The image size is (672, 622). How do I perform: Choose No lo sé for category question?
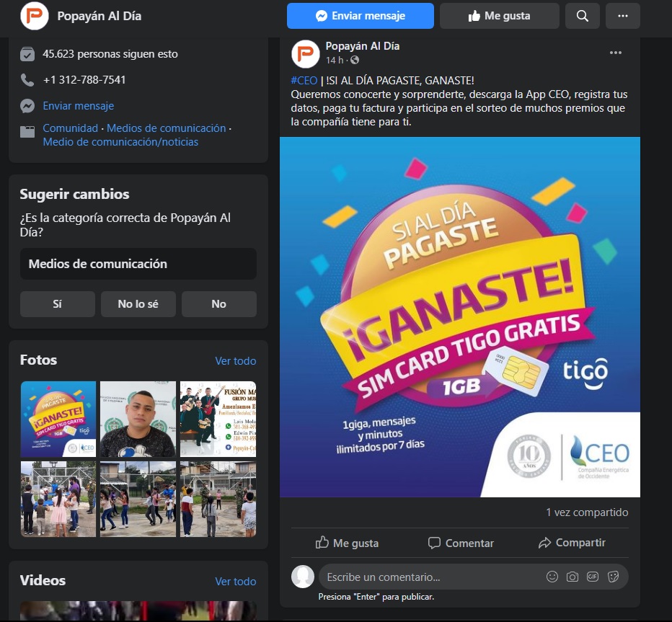tap(138, 304)
